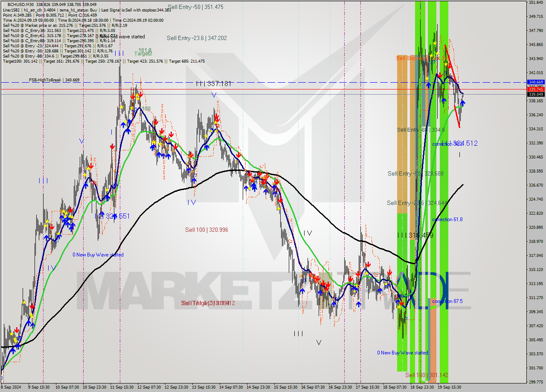Screen dimensions: 546x392
Task: Click the 349.715 price axis value
Action: pyautogui.click(x=536, y=16)
